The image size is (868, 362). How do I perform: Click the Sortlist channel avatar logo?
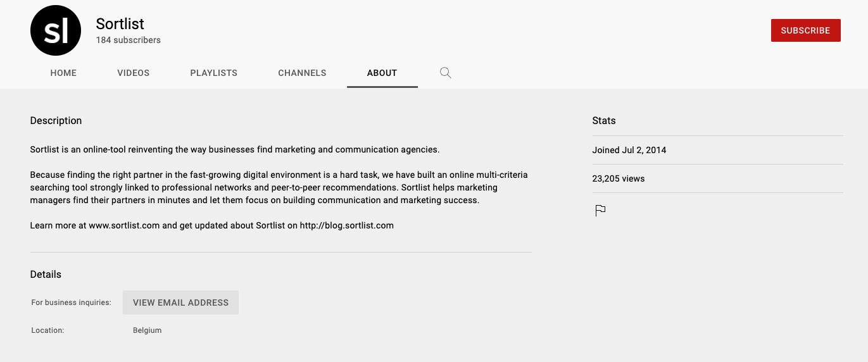[56, 30]
